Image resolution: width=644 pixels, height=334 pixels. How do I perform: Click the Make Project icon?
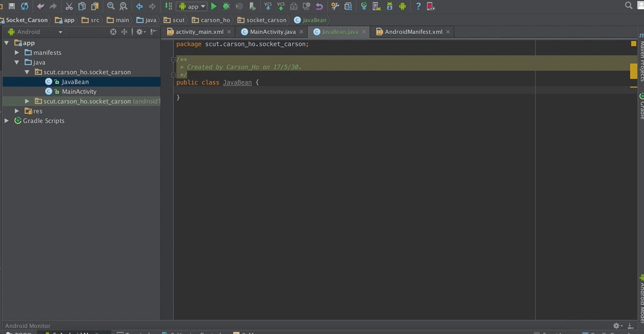pyautogui.click(x=168, y=6)
